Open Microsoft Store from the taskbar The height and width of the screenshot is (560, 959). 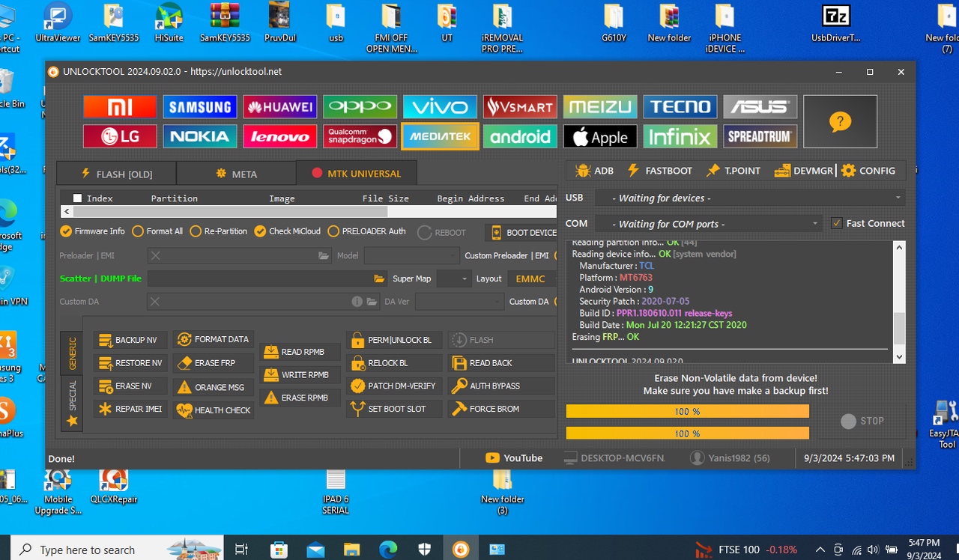click(279, 550)
